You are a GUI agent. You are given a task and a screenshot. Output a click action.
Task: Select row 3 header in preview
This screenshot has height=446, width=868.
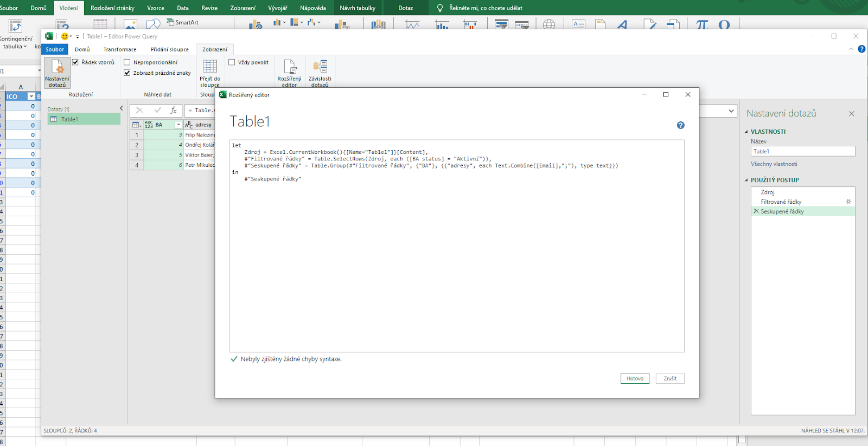(137, 155)
